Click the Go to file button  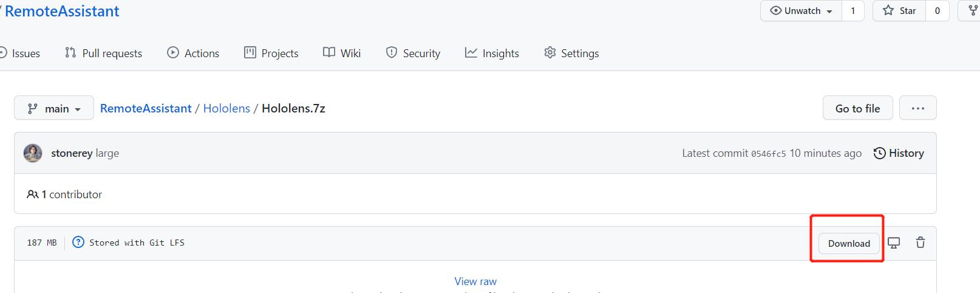coord(857,108)
